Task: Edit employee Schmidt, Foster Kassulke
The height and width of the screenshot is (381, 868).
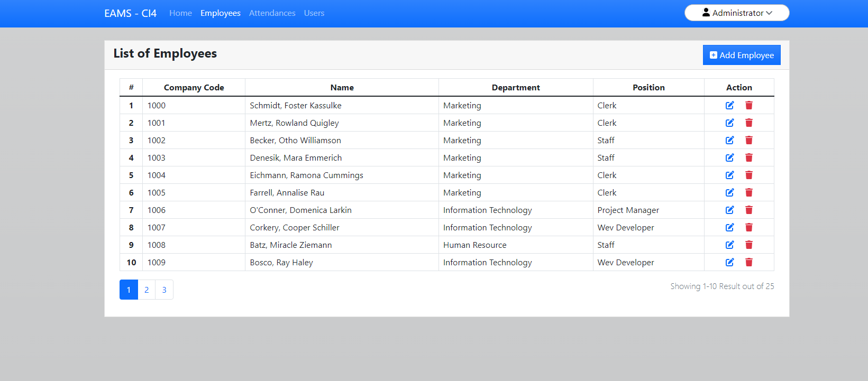Action: pyautogui.click(x=729, y=105)
